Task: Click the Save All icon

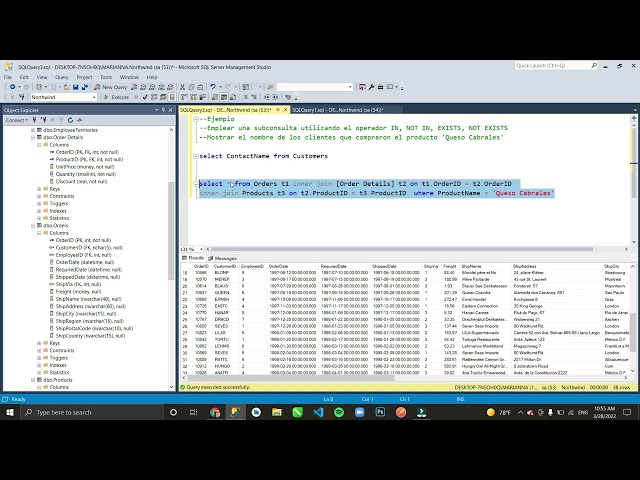Action: click(85, 87)
